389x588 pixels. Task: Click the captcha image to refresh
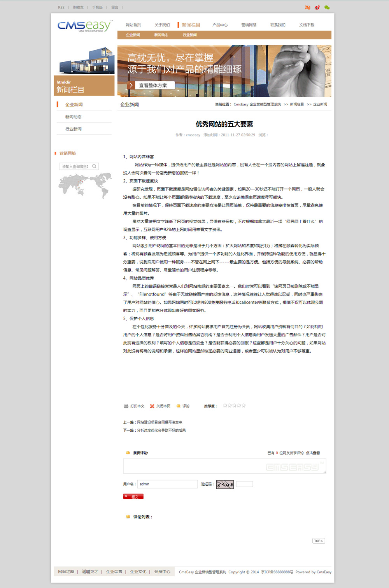(225, 485)
